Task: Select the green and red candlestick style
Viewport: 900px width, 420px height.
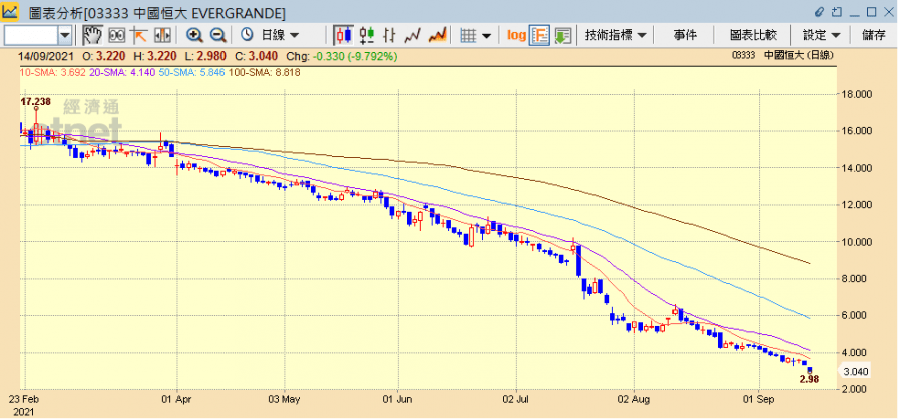Action: point(364,35)
